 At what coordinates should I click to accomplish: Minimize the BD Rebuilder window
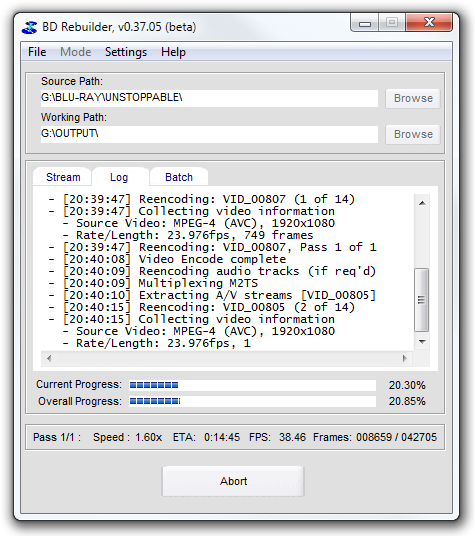click(x=365, y=23)
